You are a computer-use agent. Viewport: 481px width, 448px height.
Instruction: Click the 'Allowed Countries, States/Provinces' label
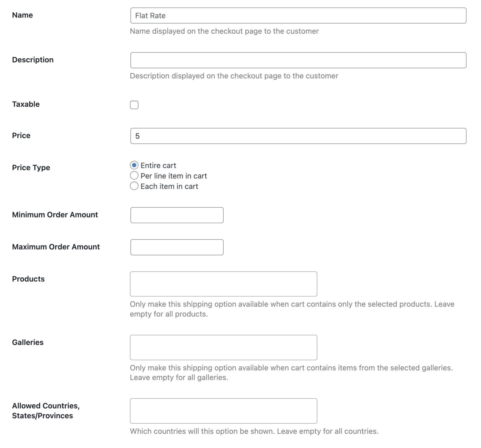(46, 410)
